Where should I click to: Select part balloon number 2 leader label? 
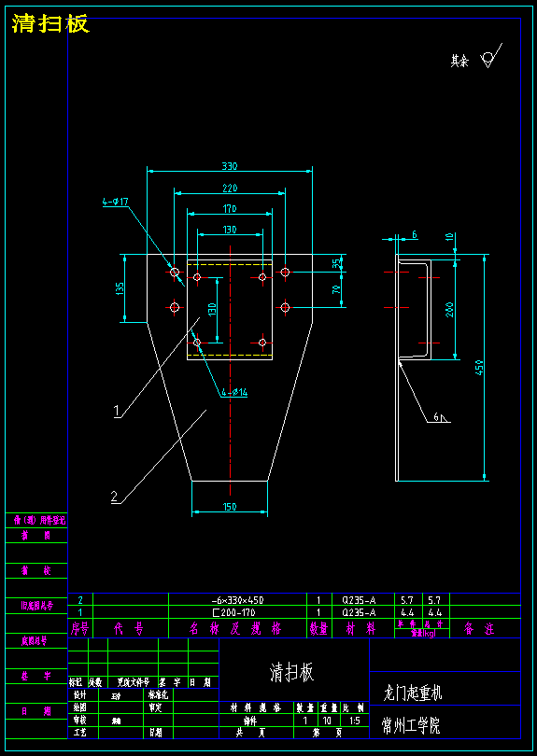[x=114, y=497]
